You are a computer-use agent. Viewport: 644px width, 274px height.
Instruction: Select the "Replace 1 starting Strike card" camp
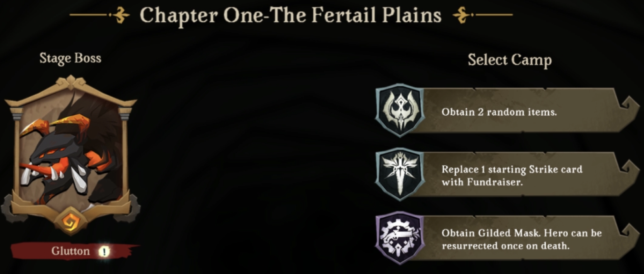(515, 175)
